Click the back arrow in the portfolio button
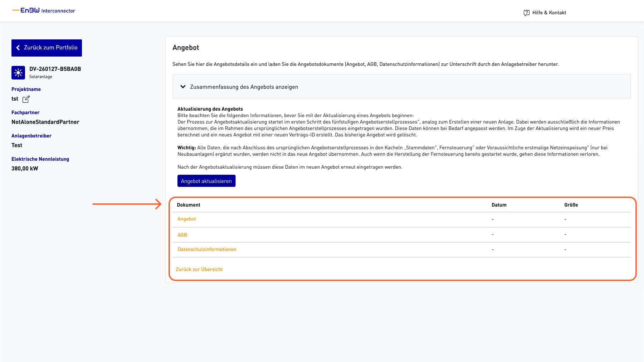This screenshot has height=362, width=644. pos(18,48)
